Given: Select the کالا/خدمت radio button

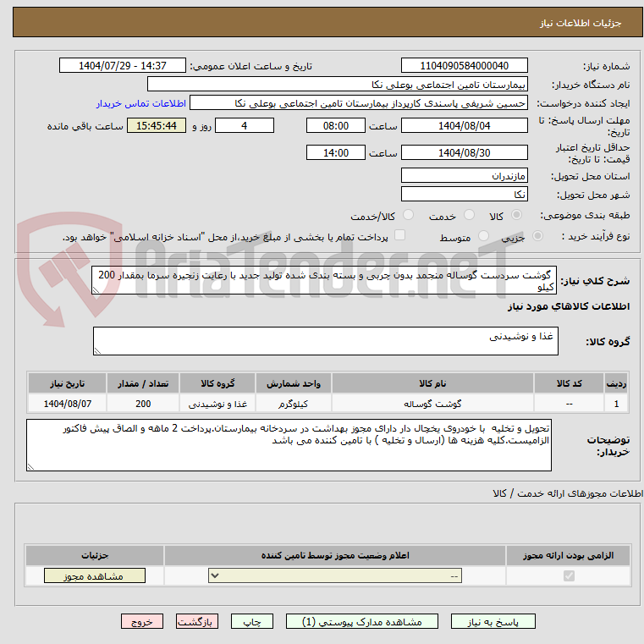Looking at the screenshot, I should click(408, 215).
